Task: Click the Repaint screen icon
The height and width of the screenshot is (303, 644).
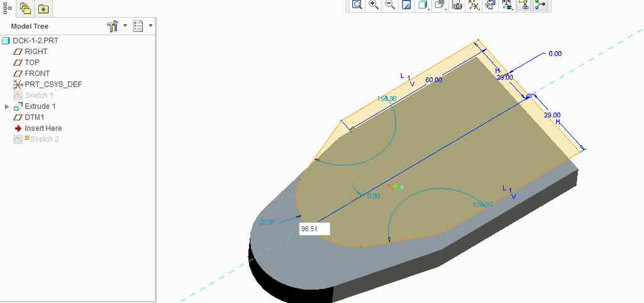Action: (407, 5)
